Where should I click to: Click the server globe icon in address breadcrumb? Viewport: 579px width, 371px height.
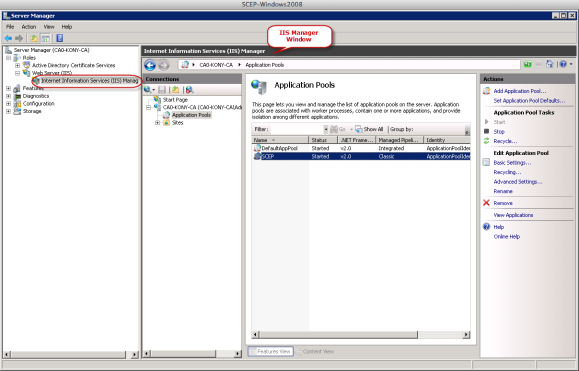click(185, 65)
